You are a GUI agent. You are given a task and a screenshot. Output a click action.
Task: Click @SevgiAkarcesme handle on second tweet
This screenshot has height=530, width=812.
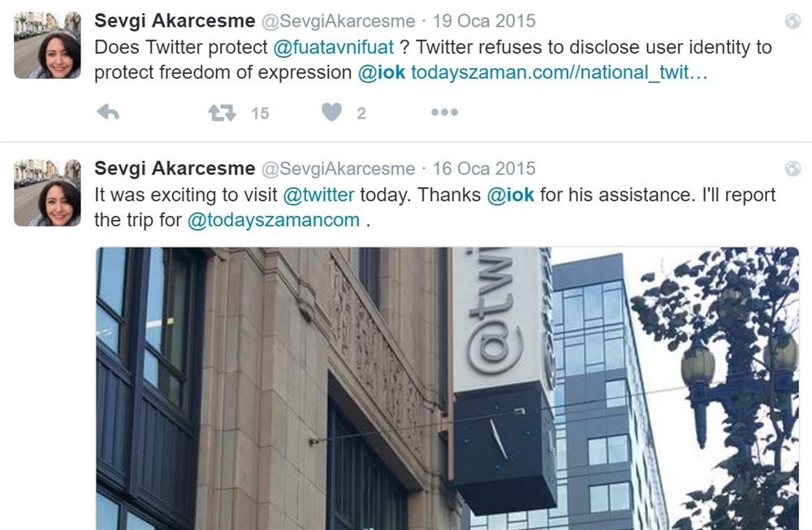point(338,169)
